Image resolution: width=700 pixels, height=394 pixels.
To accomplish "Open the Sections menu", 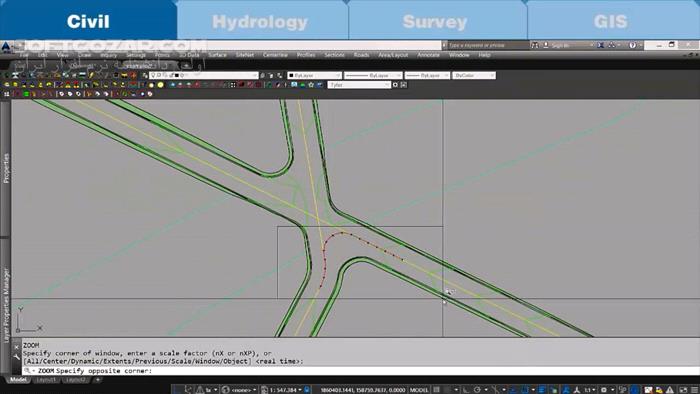I will 334,55.
